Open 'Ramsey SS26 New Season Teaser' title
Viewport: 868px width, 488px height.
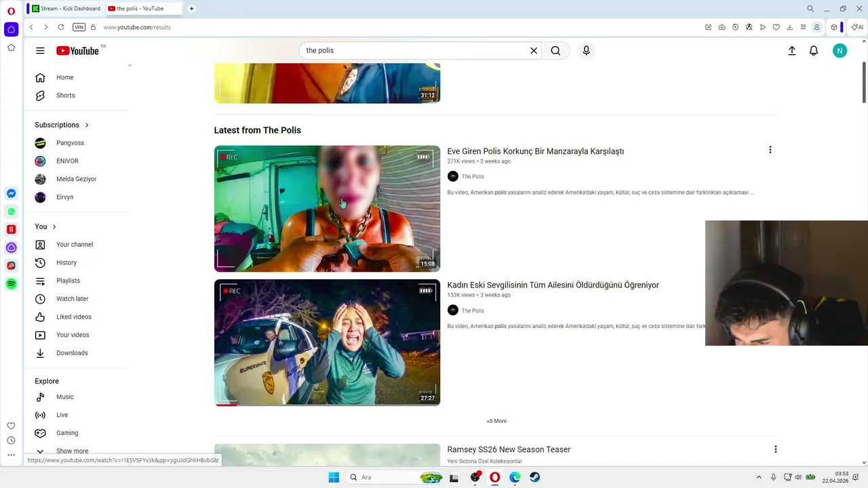tap(509, 449)
